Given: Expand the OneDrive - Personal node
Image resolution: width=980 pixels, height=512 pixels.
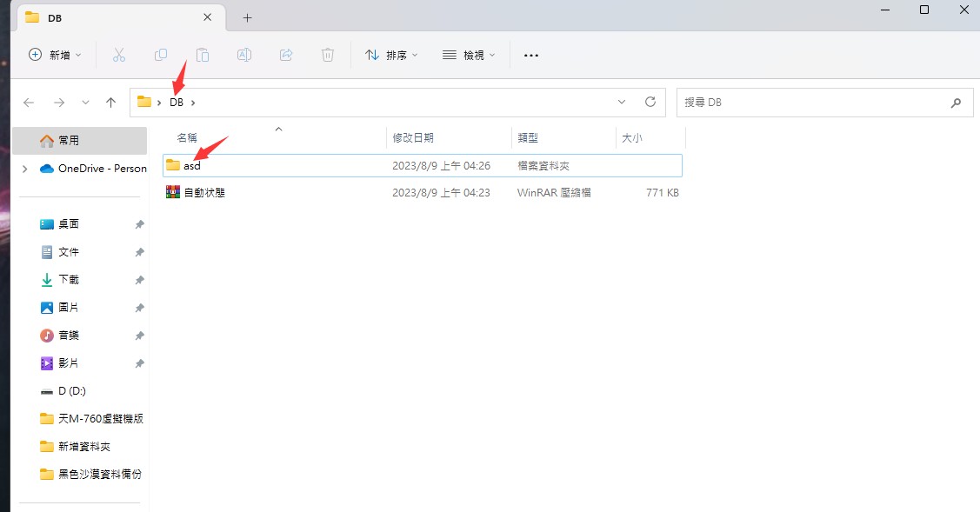Looking at the screenshot, I should pyautogui.click(x=25, y=169).
